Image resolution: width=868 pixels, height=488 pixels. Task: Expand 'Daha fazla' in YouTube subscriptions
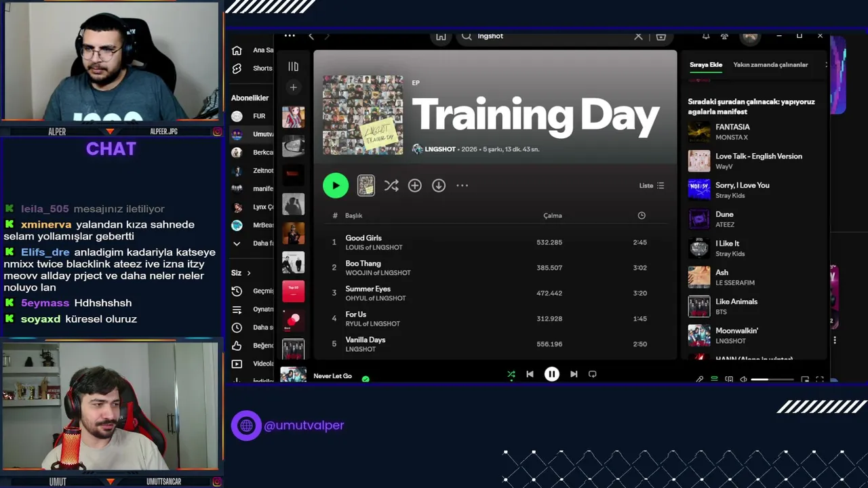point(252,243)
